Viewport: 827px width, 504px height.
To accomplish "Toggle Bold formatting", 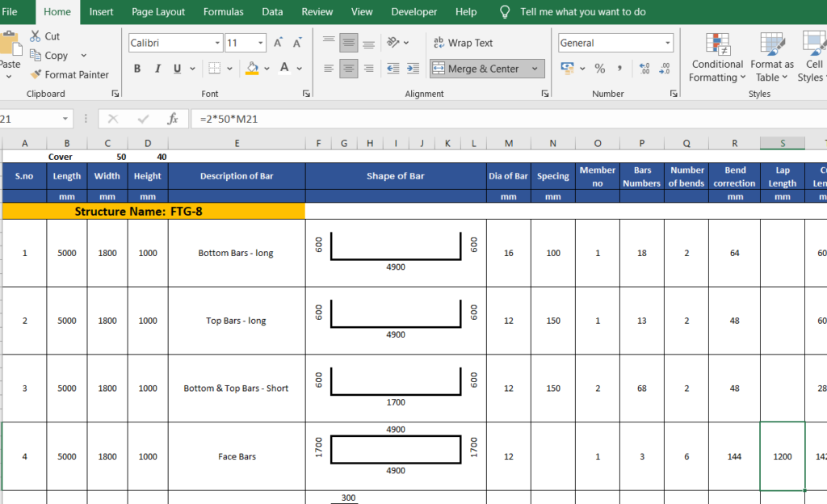I will coord(137,68).
